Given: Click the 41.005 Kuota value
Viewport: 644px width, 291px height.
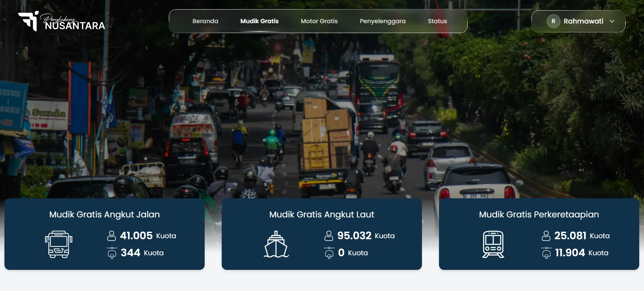Looking at the screenshot, I should [x=148, y=236].
